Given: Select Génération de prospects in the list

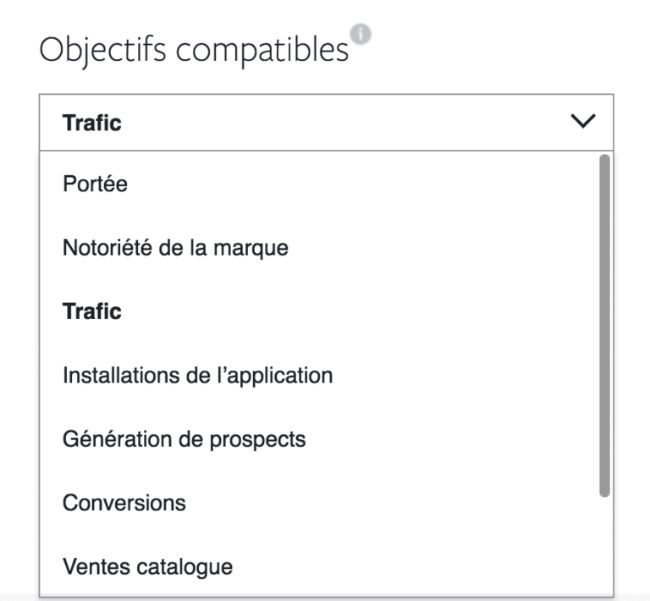Looking at the screenshot, I should click(184, 439).
